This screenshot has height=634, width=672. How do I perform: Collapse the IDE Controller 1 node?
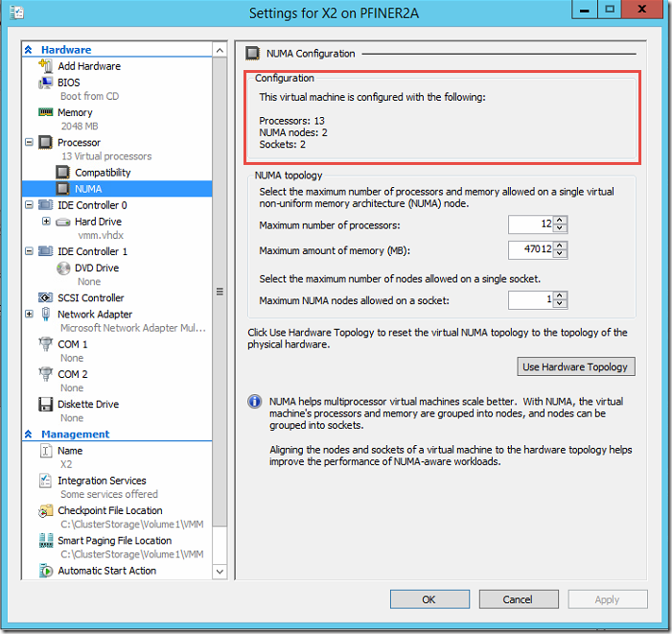click(x=29, y=251)
